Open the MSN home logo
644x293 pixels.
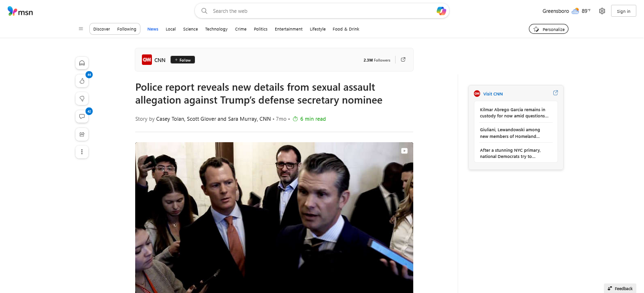tap(20, 11)
